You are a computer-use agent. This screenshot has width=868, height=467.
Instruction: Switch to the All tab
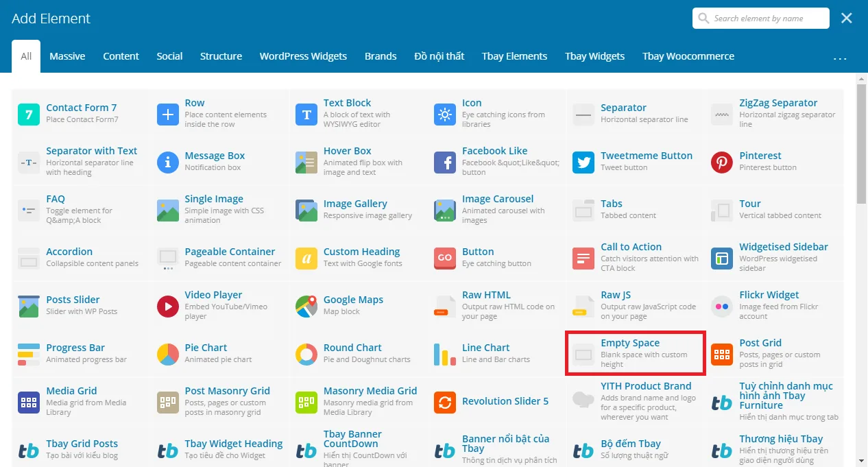[26, 56]
